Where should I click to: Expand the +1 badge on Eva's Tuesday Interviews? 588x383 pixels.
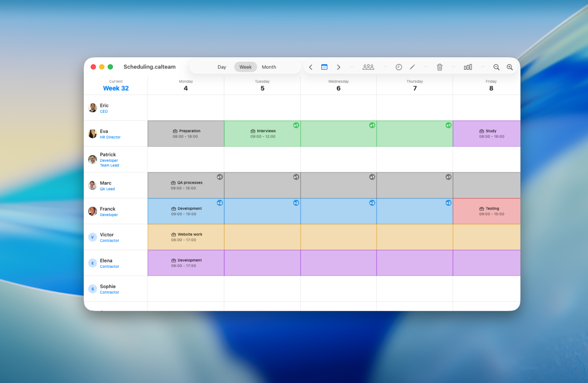[x=296, y=125]
